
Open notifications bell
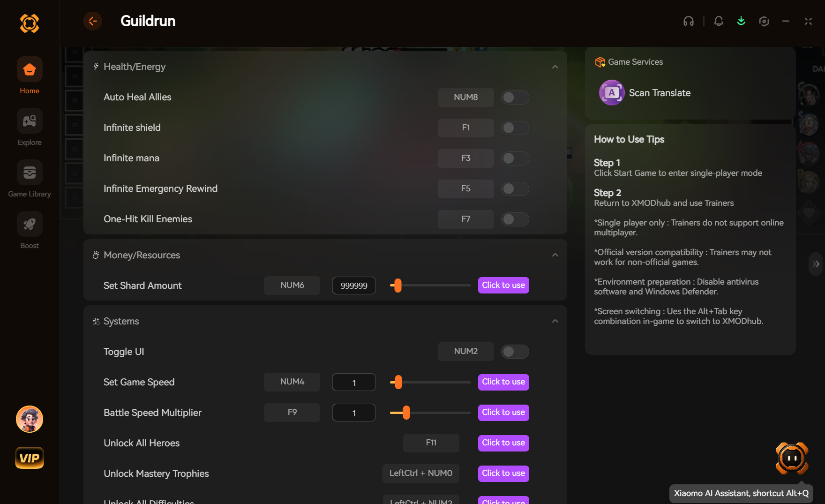coord(719,21)
